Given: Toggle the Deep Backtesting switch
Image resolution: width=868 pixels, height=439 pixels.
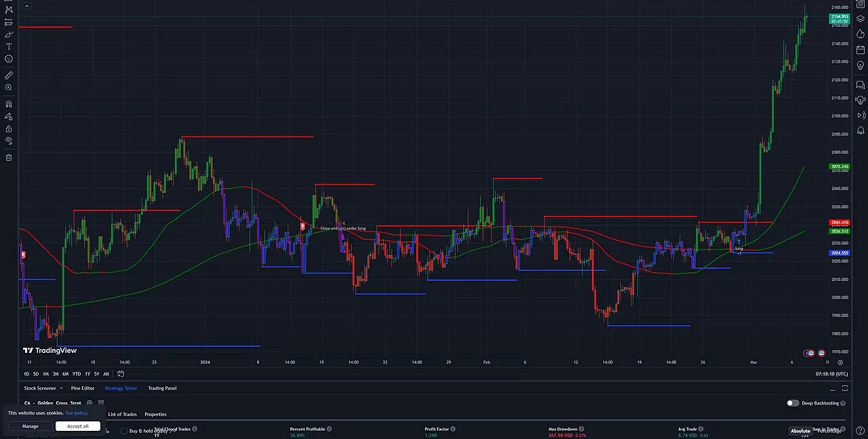Looking at the screenshot, I should click(x=793, y=403).
